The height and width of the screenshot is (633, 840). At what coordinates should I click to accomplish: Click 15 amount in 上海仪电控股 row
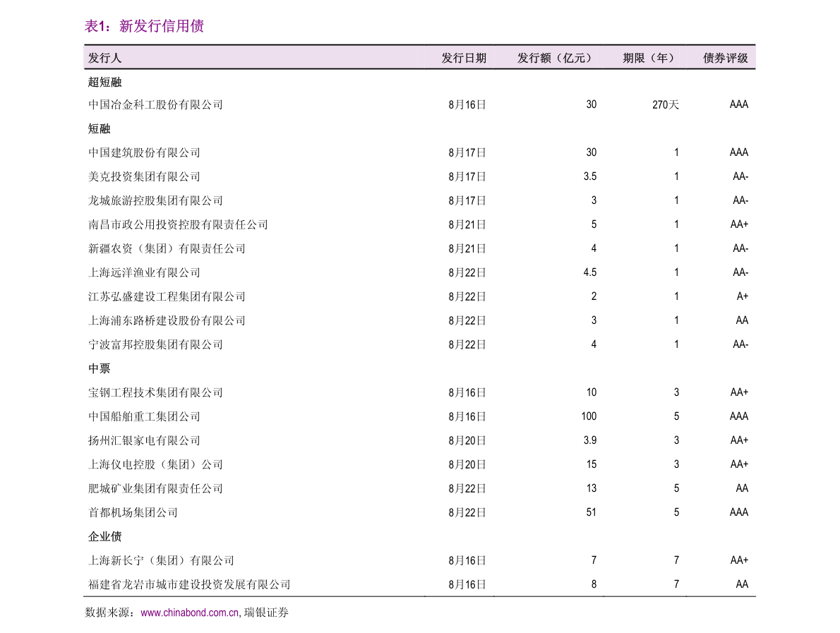pos(592,464)
